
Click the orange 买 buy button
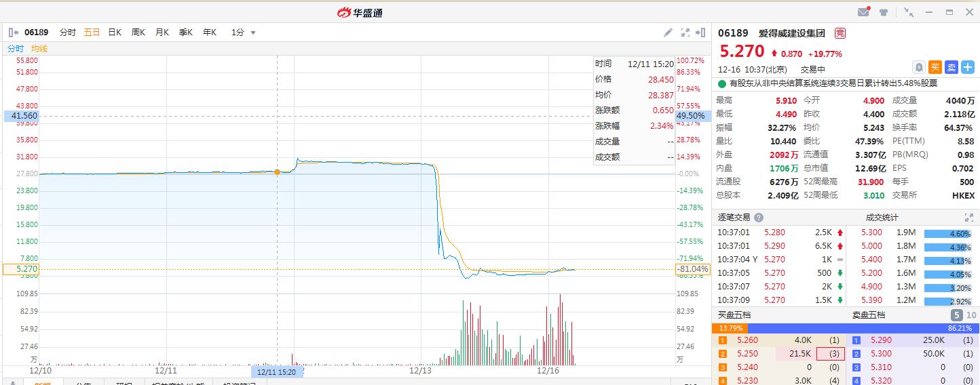coord(935,67)
